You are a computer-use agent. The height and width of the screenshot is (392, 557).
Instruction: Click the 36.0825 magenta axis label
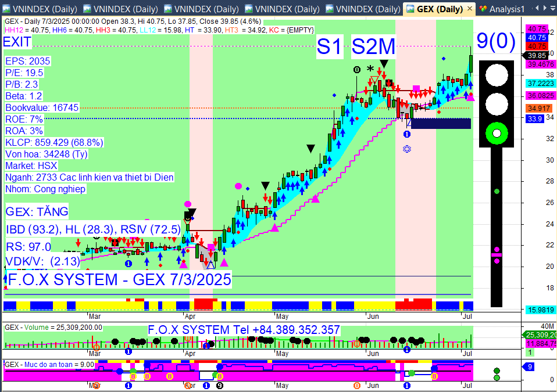pos(540,96)
